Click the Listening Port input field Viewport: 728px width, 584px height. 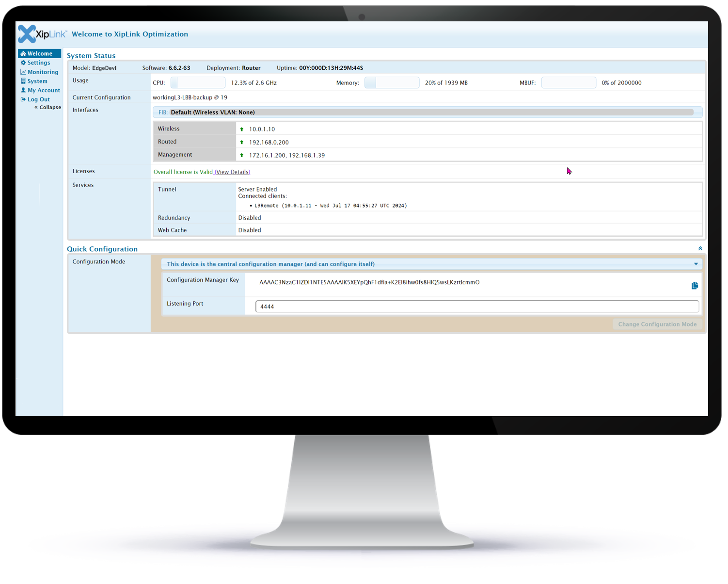pos(476,307)
